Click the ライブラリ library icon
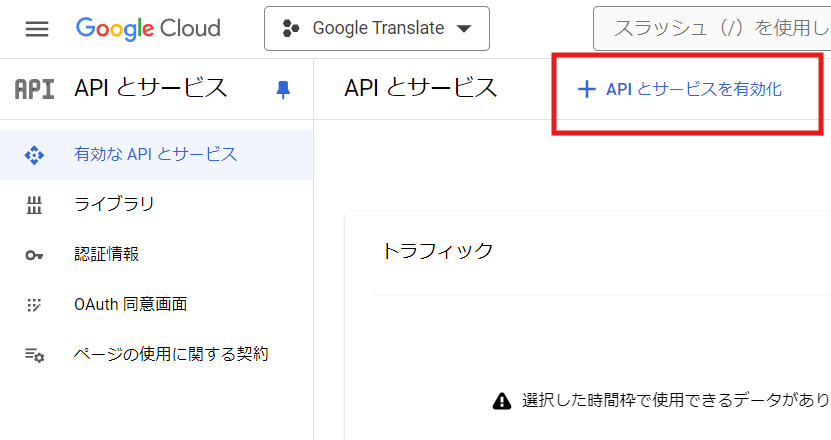This screenshot has height=440, width=831. point(34,205)
